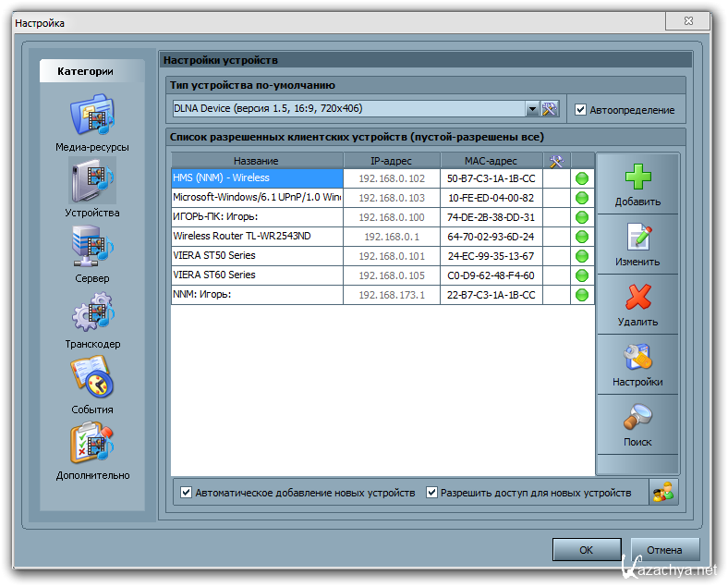Image resolution: width=728 pixels, height=587 pixels.
Task: Open the Дополнительно category
Action: click(91, 445)
